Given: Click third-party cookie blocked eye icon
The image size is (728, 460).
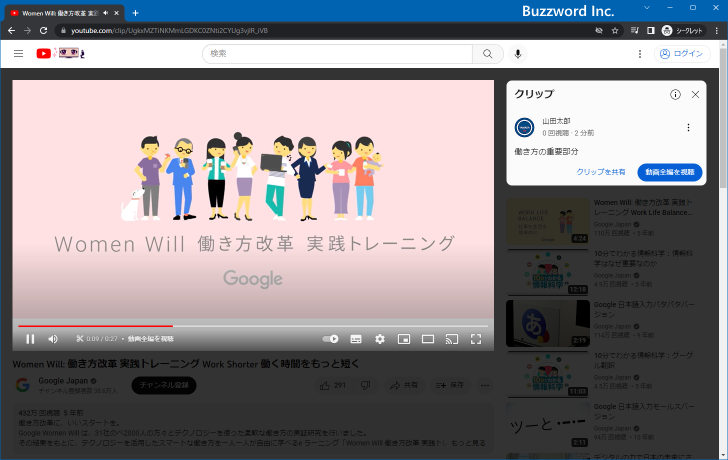Looking at the screenshot, I should (x=599, y=31).
